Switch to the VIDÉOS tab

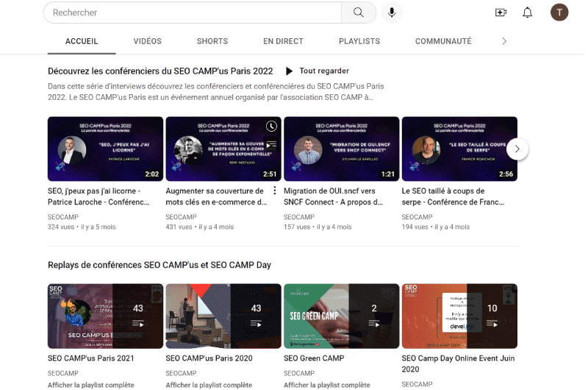pos(148,41)
